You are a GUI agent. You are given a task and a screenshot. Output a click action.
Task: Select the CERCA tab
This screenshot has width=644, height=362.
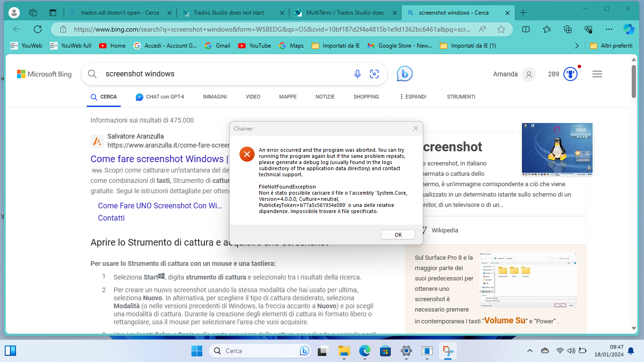104,97
